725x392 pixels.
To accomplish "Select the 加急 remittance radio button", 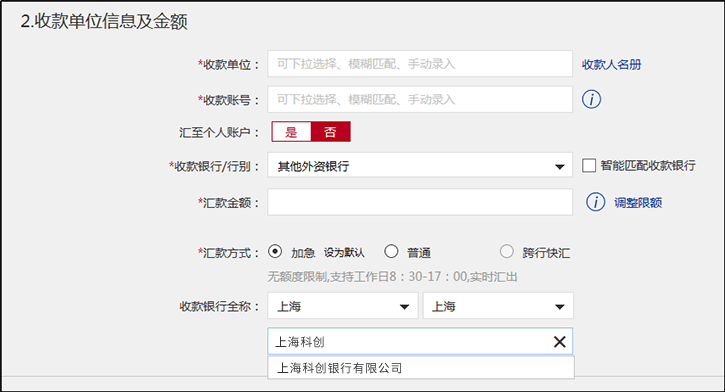I will (275, 252).
